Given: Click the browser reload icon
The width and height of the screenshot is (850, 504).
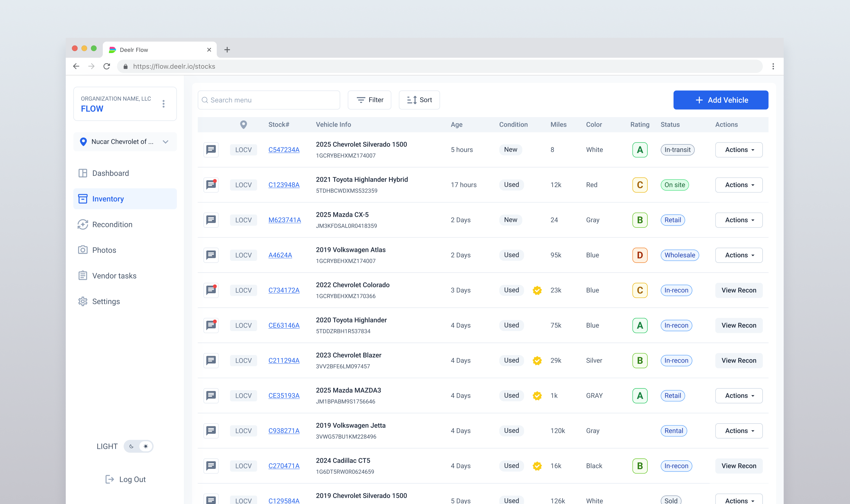Looking at the screenshot, I should click(x=107, y=66).
